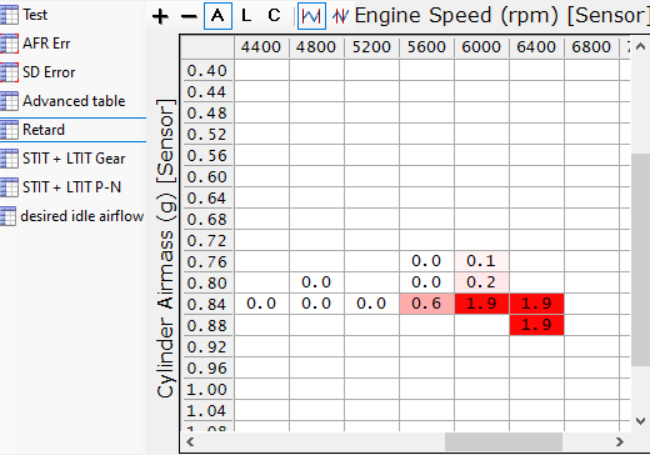Select the 0.76 airmass row header
The image size is (650, 455).
207,262
